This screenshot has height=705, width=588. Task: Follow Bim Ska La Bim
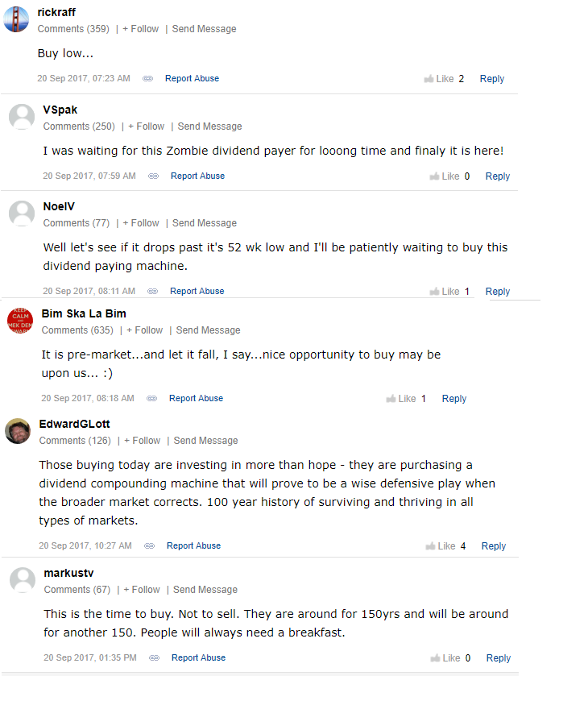pos(144,330)
